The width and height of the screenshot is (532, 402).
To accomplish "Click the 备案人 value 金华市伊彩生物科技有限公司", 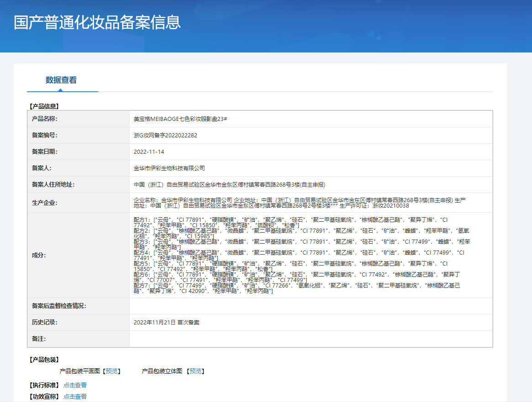I will pyautogui.click(x=169, y=168).
